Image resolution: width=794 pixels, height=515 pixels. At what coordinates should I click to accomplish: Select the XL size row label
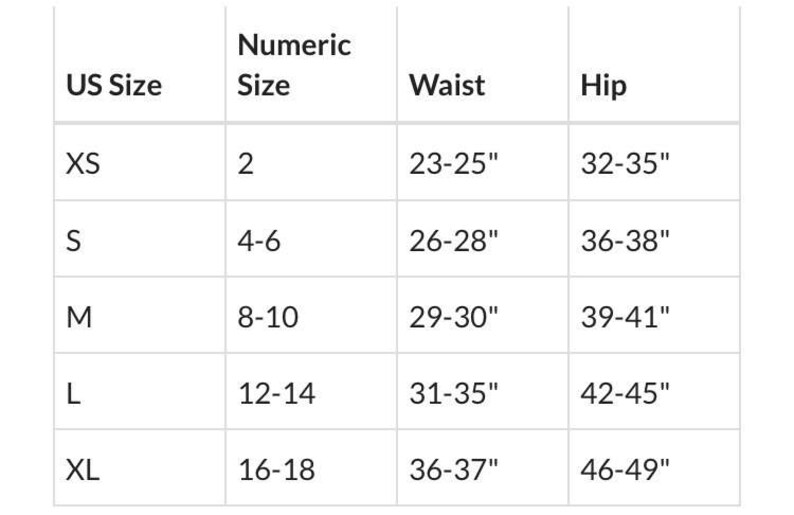(x=83, y=470)
